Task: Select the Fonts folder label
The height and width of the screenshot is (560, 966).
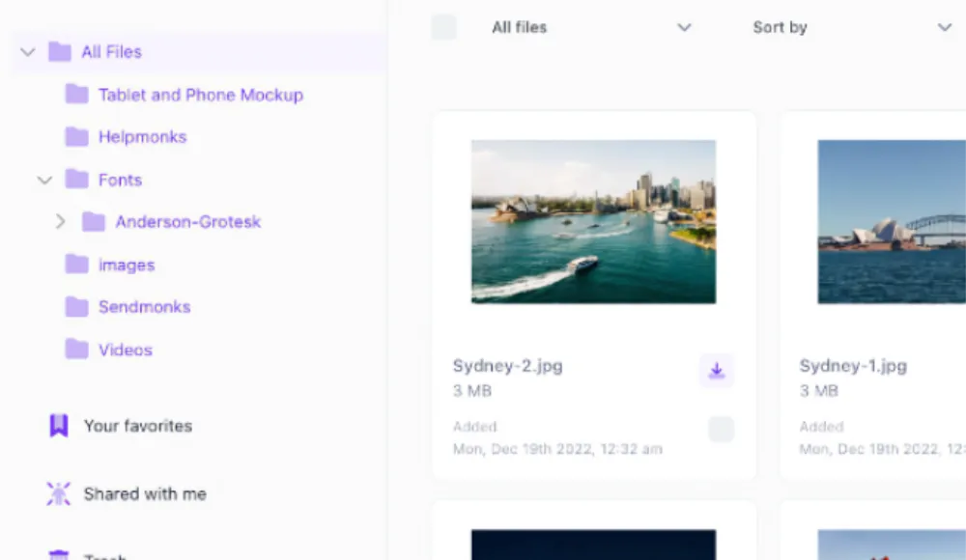Action: tap(120, 180)
